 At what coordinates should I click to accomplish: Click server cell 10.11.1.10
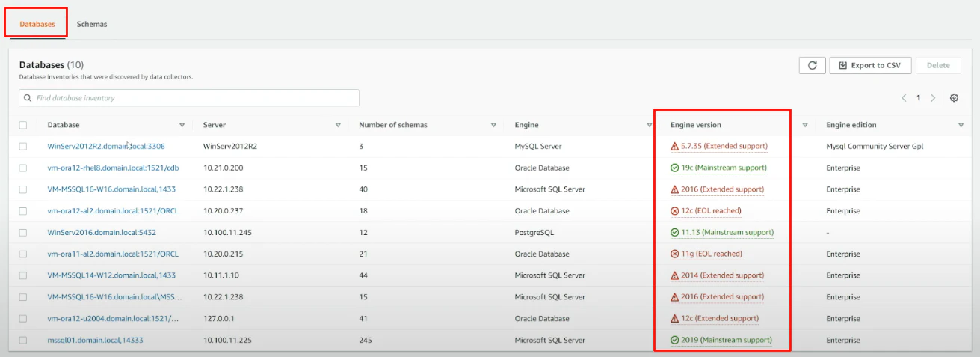click(x=221, y=275)
